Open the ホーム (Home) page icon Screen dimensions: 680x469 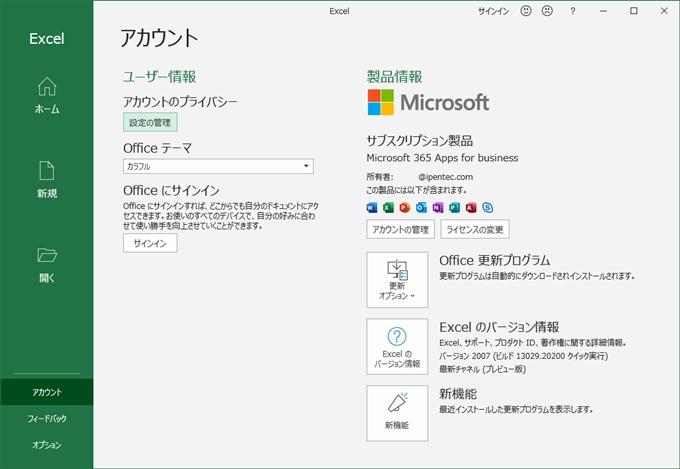click(47, 86)
